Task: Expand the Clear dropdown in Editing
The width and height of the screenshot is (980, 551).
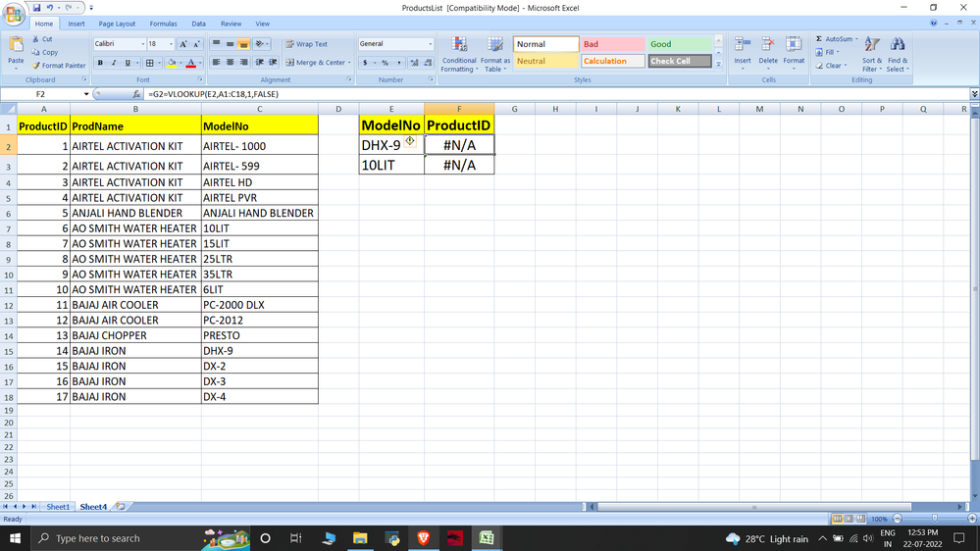Action: tap(845, 66)
